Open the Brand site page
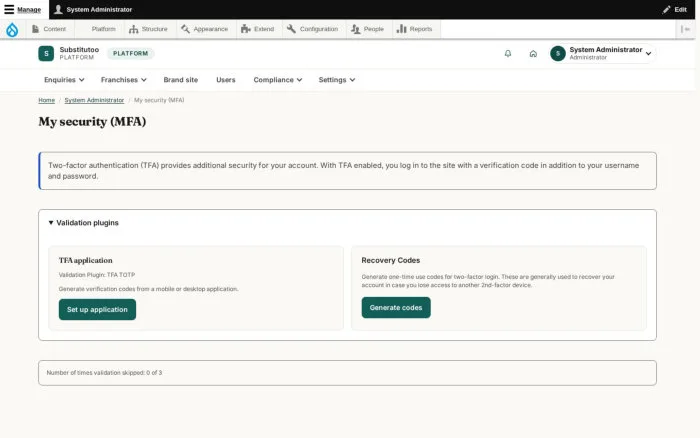This screenshot has width=700, height=438. point(180,80)
